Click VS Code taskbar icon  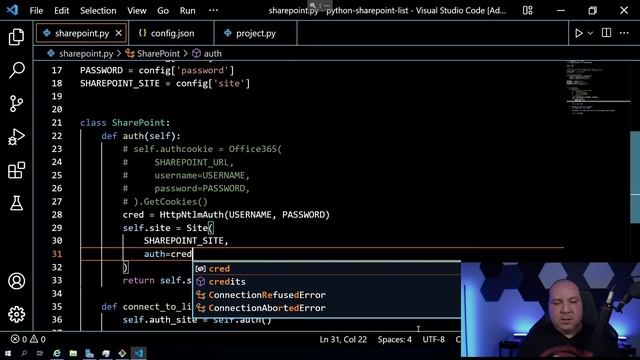point(139,353)
